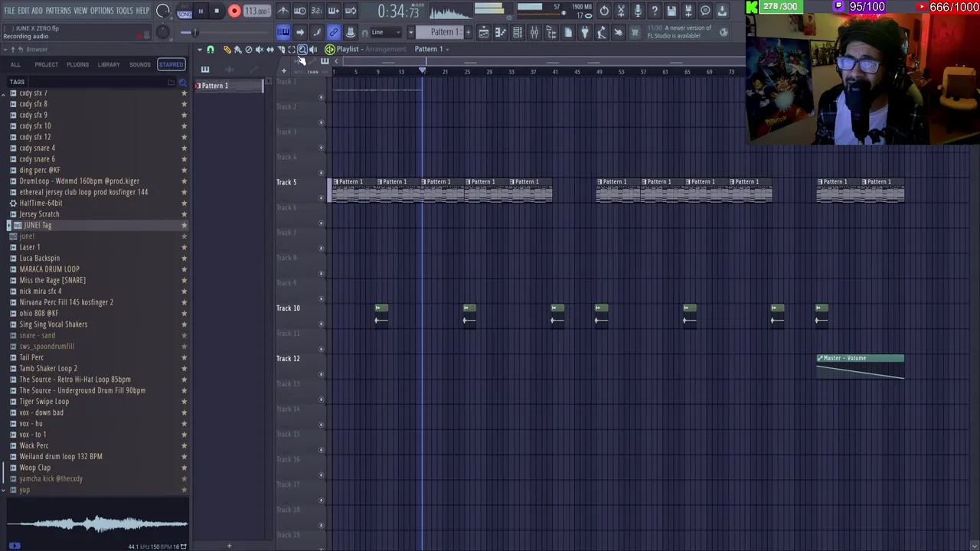
Task: Open the plugin picker plug icon
Action: 584,32
